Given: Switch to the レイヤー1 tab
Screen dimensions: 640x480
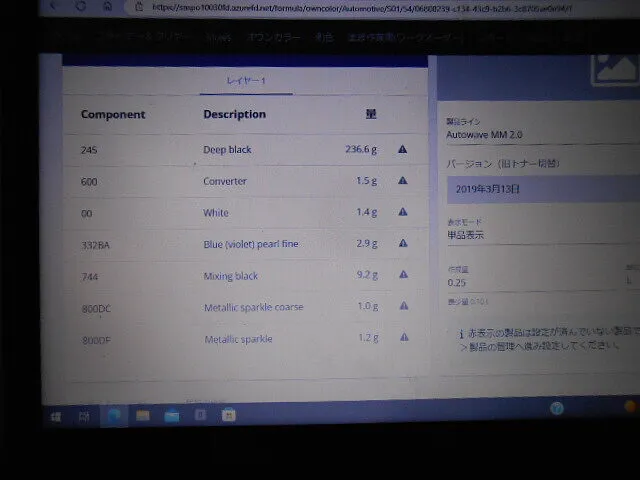Looking at the screenshot, I should click(246, 80).
